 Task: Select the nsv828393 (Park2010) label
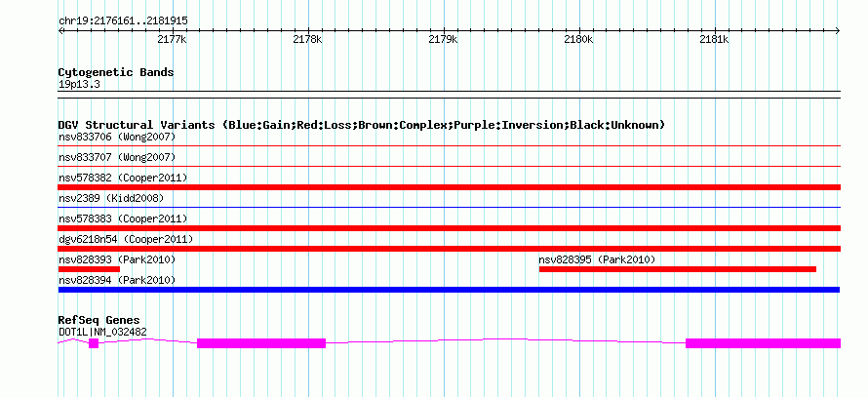pyautogui.click(x=117, y=259)
